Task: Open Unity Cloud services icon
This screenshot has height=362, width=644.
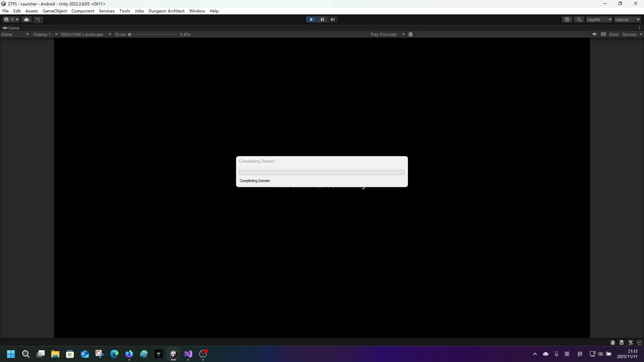Action: [26, 19]
